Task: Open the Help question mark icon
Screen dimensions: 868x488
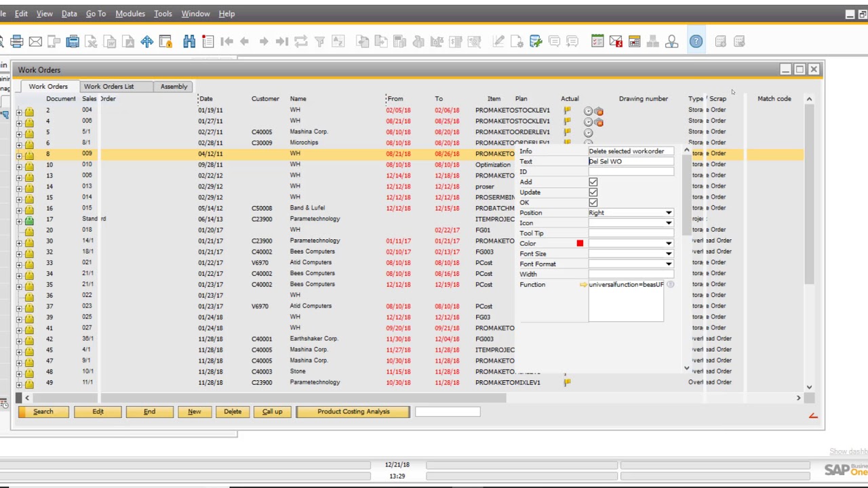Action: point(696,41)
